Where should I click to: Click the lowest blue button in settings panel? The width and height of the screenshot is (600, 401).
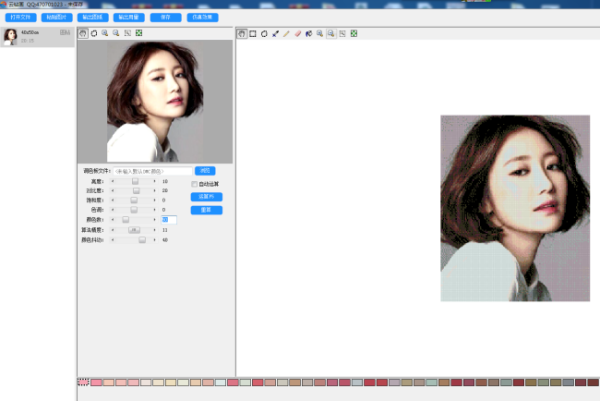[x=206, y=210]
